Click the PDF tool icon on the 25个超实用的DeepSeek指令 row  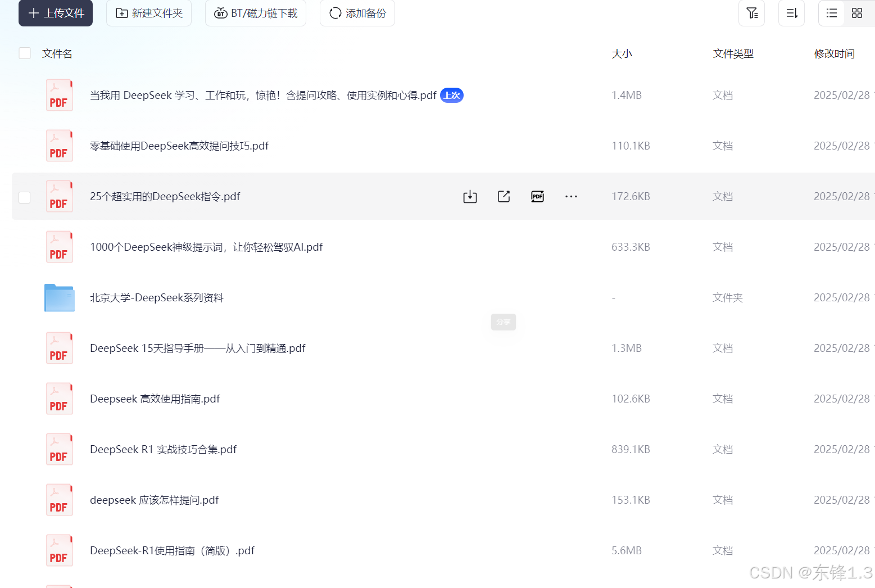point(538,196)
